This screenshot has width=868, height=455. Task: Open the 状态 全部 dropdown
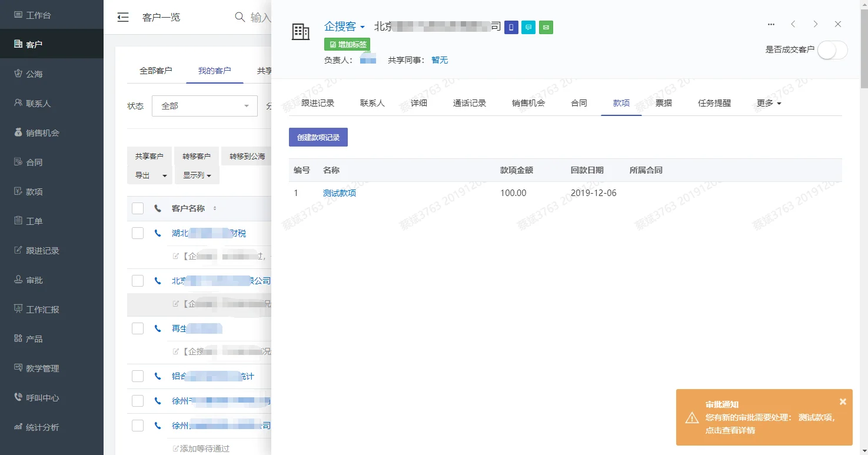204,106
